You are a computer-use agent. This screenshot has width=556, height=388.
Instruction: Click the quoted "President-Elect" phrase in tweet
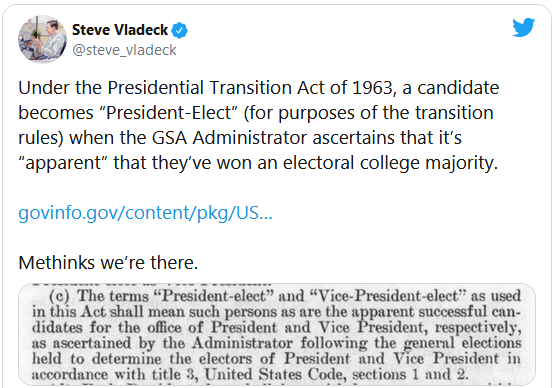click(168, 113)
